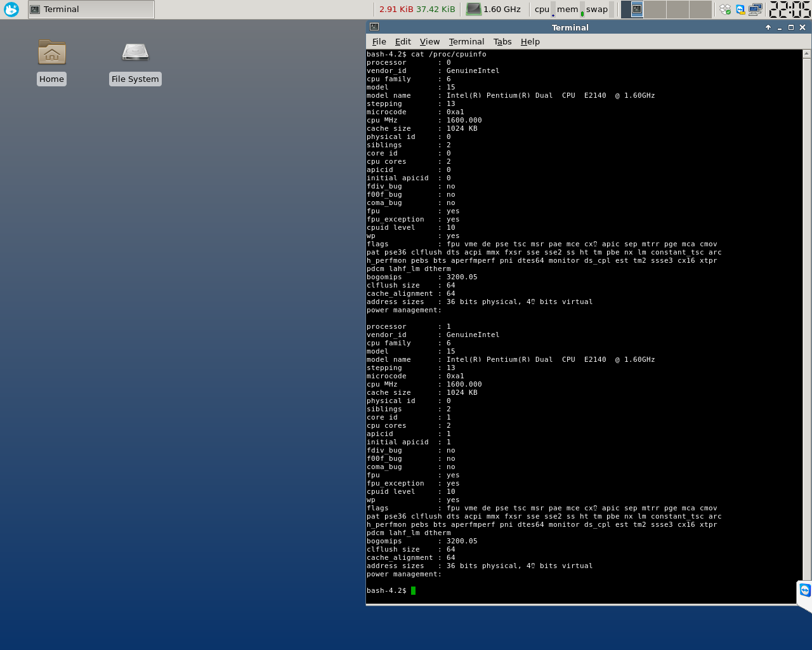The image size is (812, 650).
Task: Click the terminal scrollbar up arrow
Action: 807,55
